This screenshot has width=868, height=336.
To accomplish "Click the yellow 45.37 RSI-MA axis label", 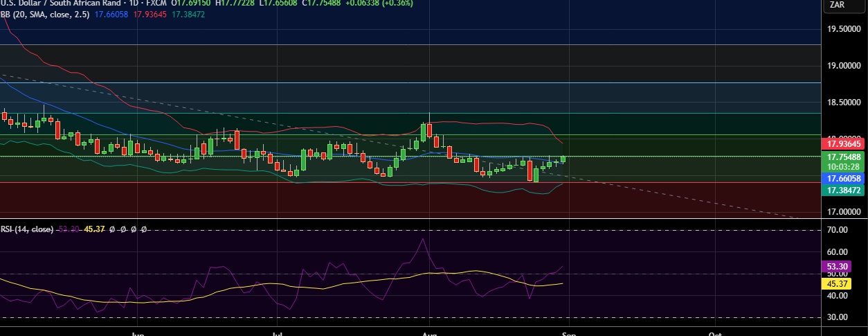I will point(837,283).
